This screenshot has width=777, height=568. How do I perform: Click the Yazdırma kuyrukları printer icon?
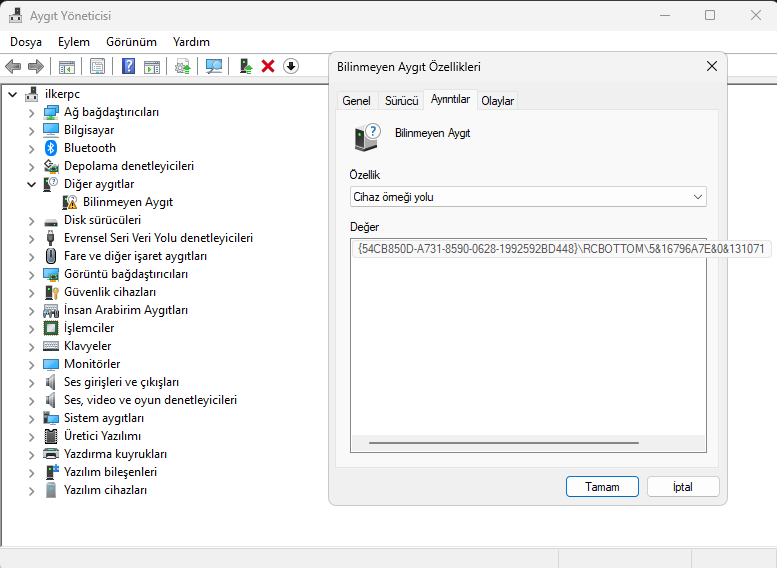[x=51, y=454]
